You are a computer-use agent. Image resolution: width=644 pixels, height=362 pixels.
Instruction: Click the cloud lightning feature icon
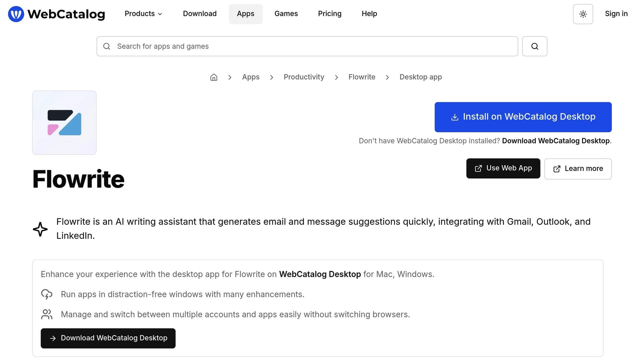tap(47, 294)
